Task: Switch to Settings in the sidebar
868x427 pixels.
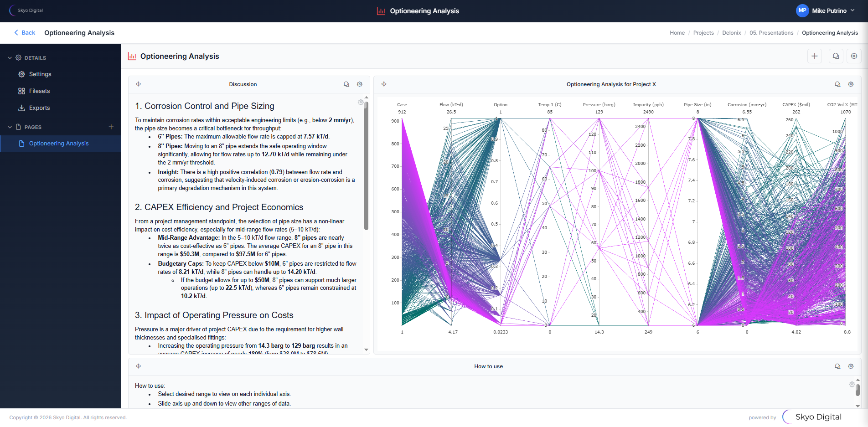Action: click(x=40, y=74)
